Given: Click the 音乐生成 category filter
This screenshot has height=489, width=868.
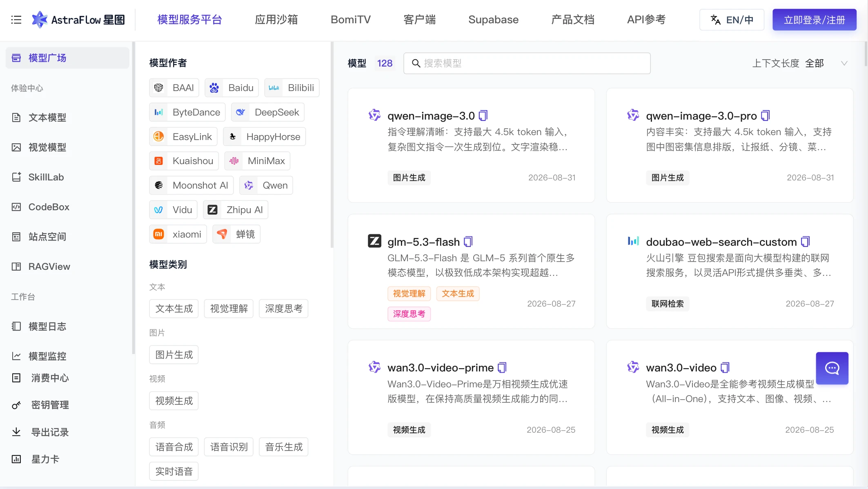Looking at the screenshot, I should [x=283, y=447].
